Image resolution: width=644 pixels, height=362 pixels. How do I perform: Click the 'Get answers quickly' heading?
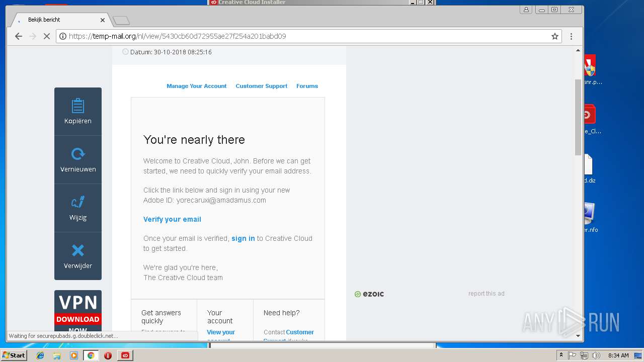(x=161, y=317)
